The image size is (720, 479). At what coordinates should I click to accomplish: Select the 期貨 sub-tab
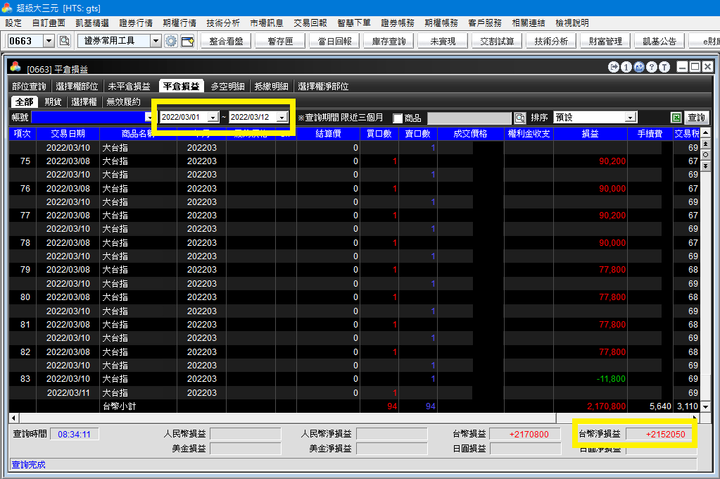pos(53,102)
